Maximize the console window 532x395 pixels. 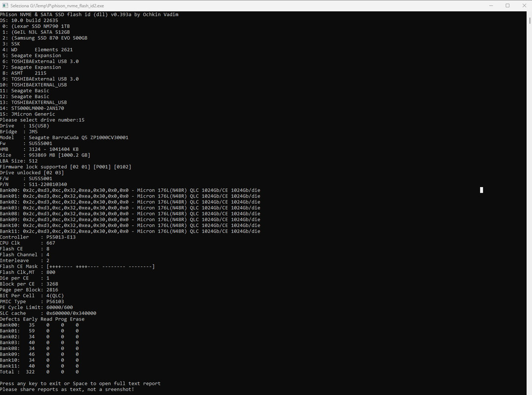coord(507,5)
